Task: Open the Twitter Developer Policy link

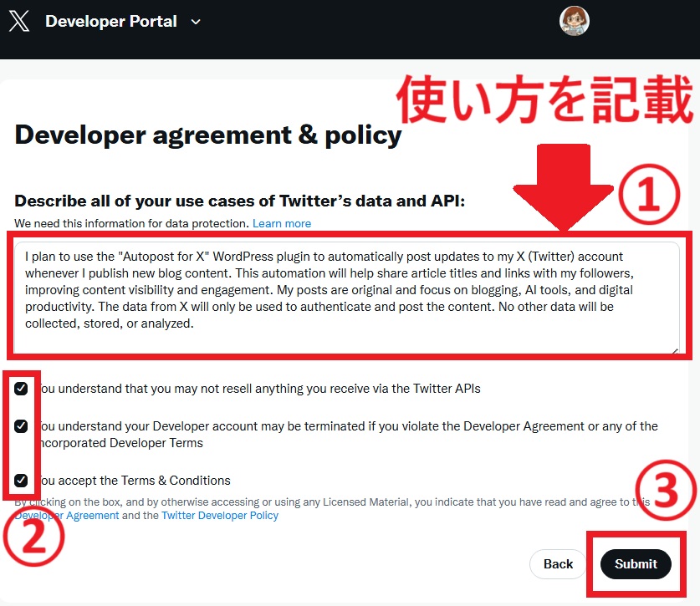Action: (x=220, y=516)
